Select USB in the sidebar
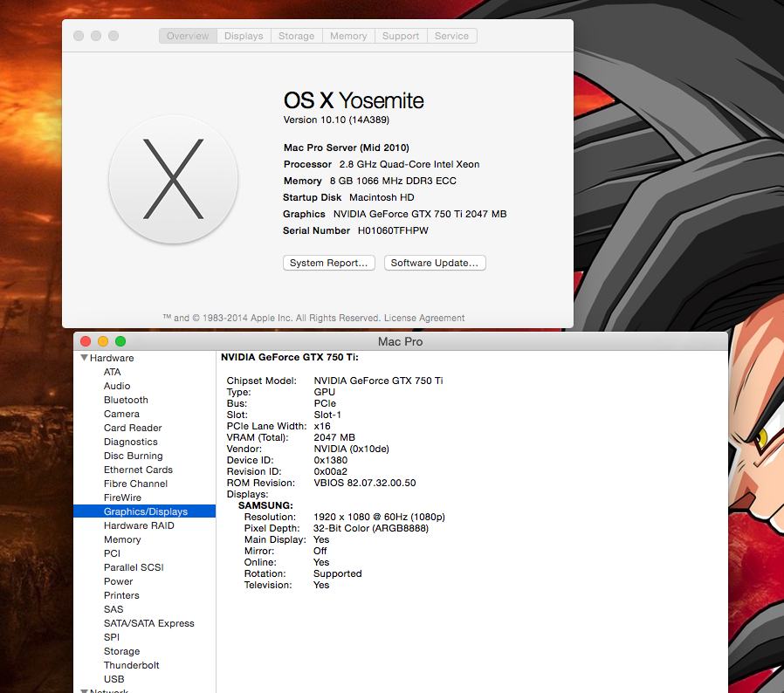This screenshot has width=784, height=693. (x=114, y=680)
